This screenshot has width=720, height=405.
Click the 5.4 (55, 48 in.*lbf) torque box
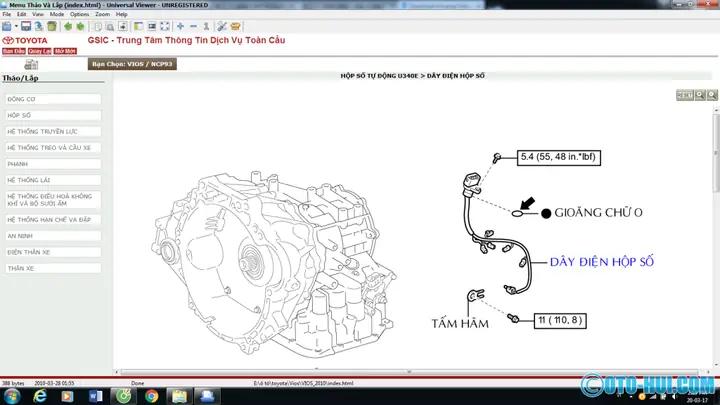tap(559, 157)
